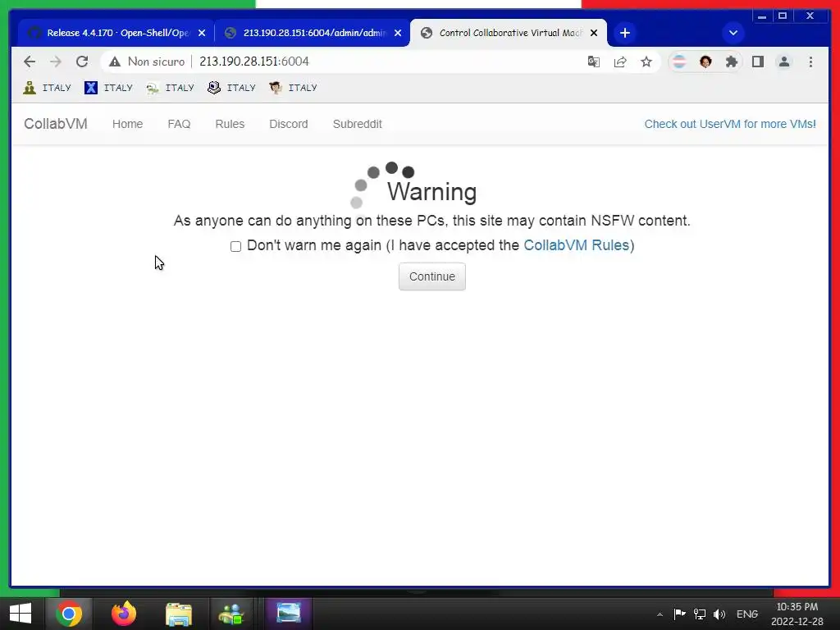Open the striped flag extension icon
The image size is (840, 630).
(679, 62)
